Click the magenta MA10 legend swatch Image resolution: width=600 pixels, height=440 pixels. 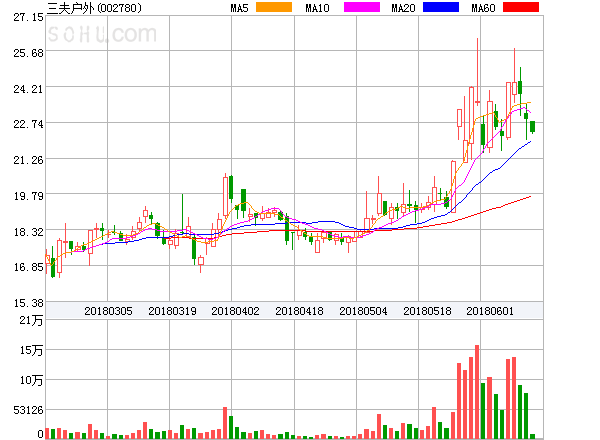click(x=362, y=7)
